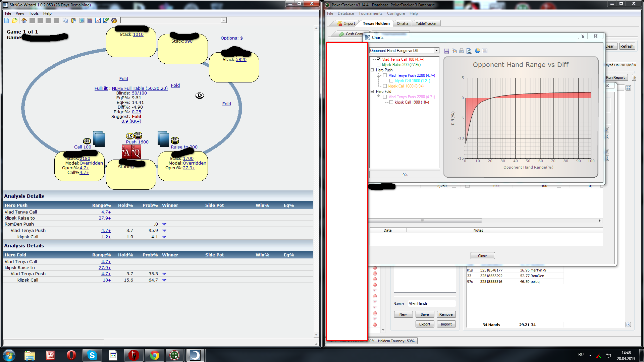Click the Open folder icon in SitNGo Wizard toolbar
The width and height of the screenshot is (644, 362).
14,20
